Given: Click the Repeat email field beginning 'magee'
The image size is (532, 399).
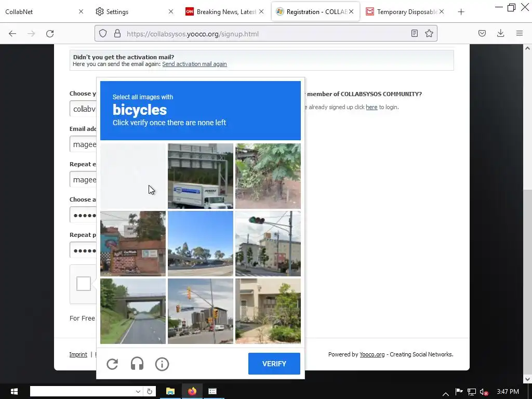Looking at the screenshot, I should click(83, 179).
